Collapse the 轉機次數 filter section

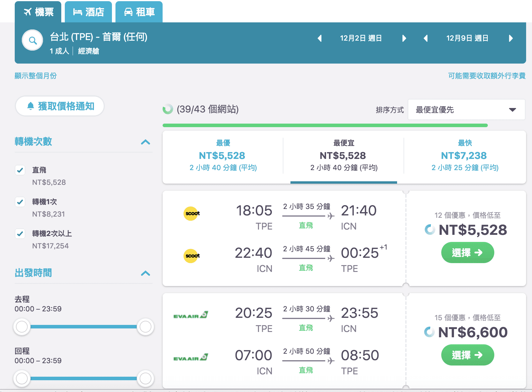[145, 142]
